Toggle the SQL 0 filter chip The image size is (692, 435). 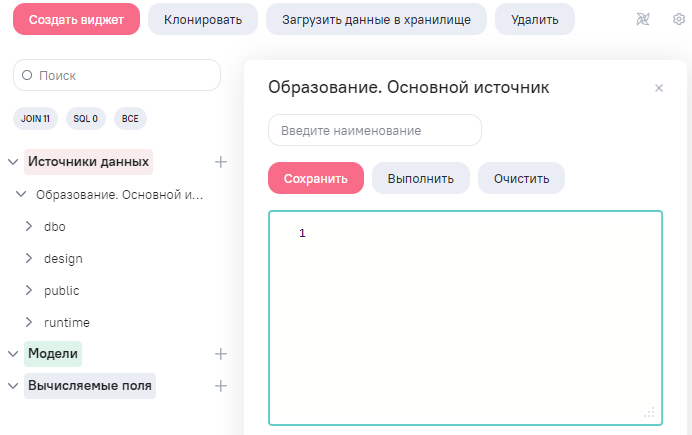pos(86,118)
